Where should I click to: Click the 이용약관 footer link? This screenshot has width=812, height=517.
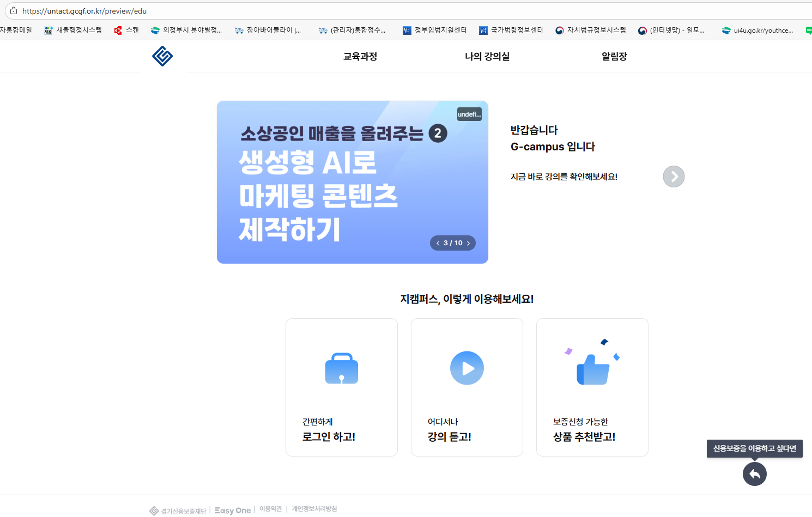coord(270,509)
